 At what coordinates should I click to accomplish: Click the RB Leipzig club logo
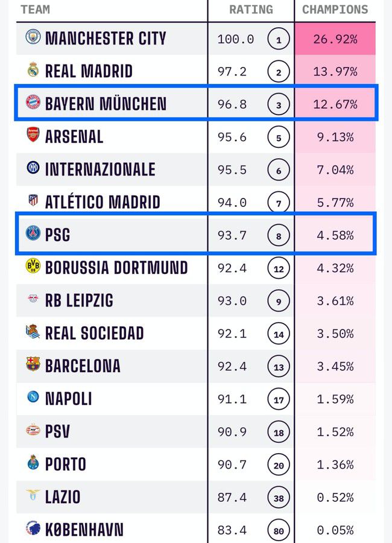33,299
